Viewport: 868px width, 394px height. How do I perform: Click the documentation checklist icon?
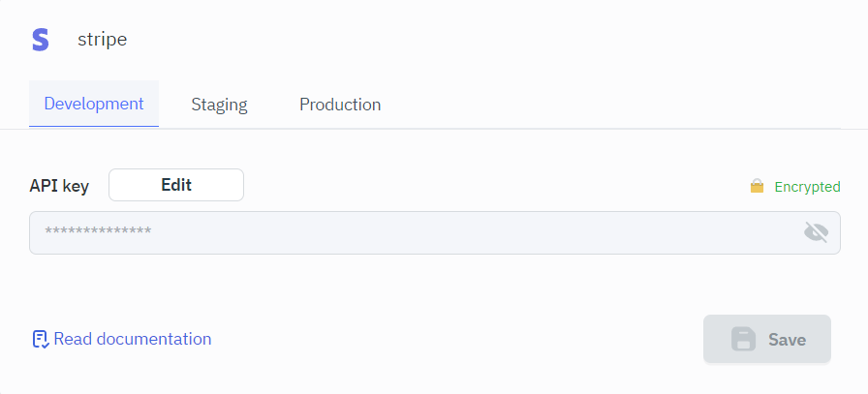coord(40,339)
